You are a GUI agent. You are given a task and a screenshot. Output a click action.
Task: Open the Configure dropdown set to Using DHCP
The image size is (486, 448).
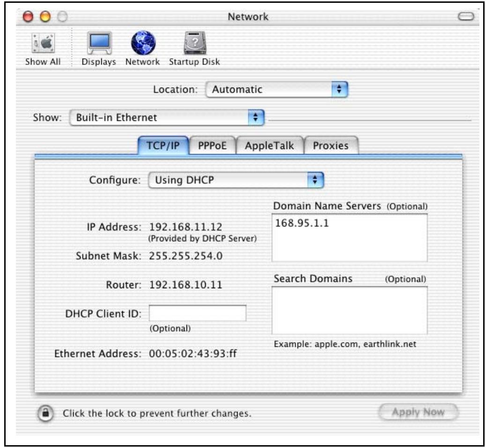coord(236,180)
